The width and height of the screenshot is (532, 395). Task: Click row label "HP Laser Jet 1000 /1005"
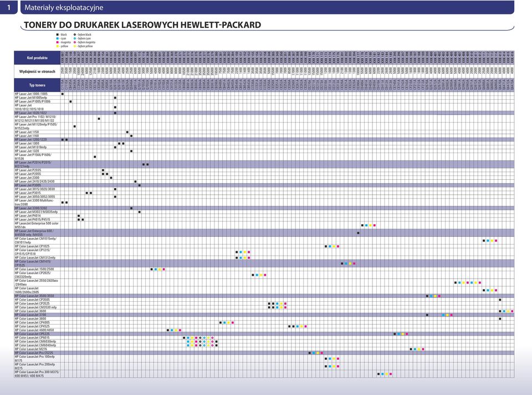(x=31, y=94)
